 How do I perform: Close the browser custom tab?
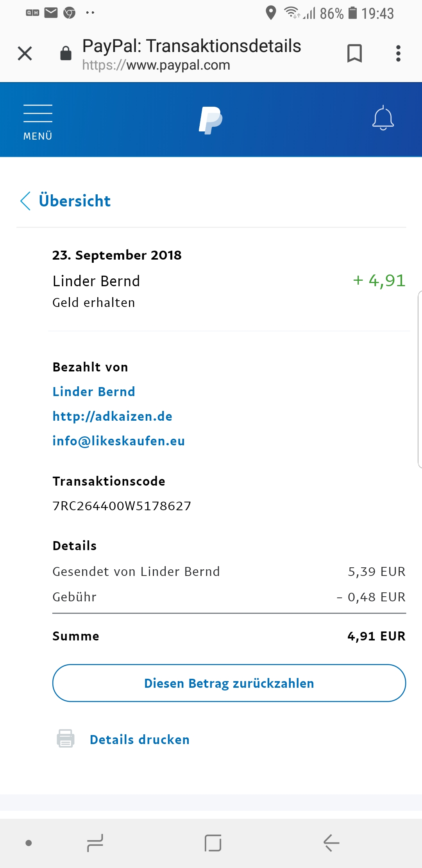(x=25, y=54)
